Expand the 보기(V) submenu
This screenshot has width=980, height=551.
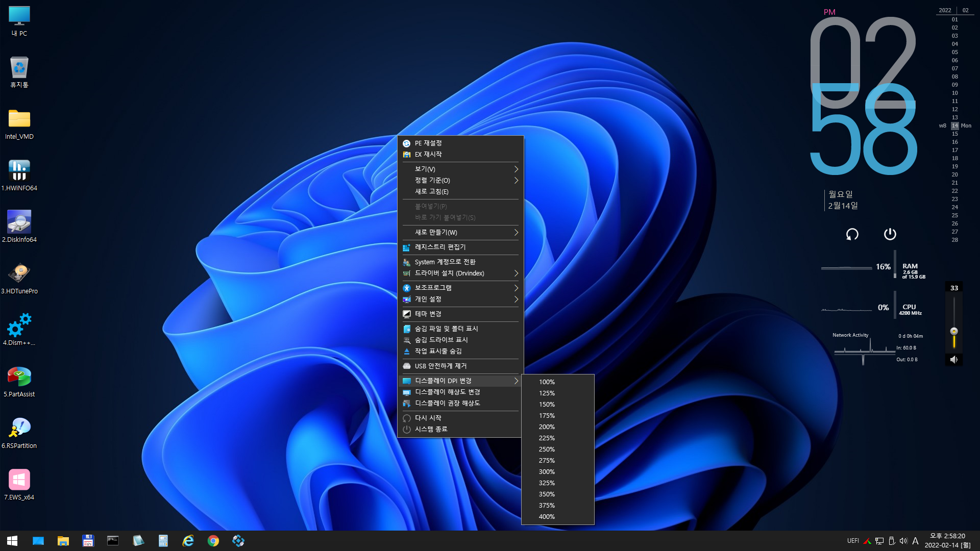460,169
